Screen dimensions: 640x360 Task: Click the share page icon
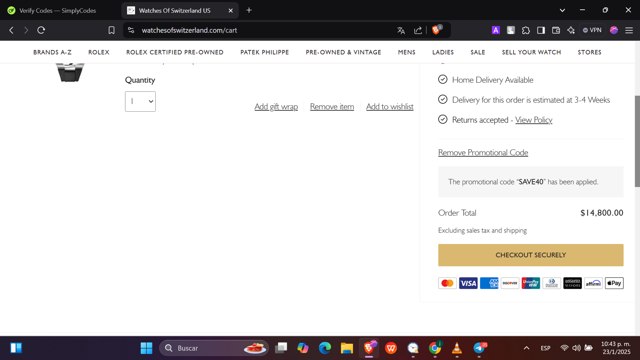(x=418, y=30)
